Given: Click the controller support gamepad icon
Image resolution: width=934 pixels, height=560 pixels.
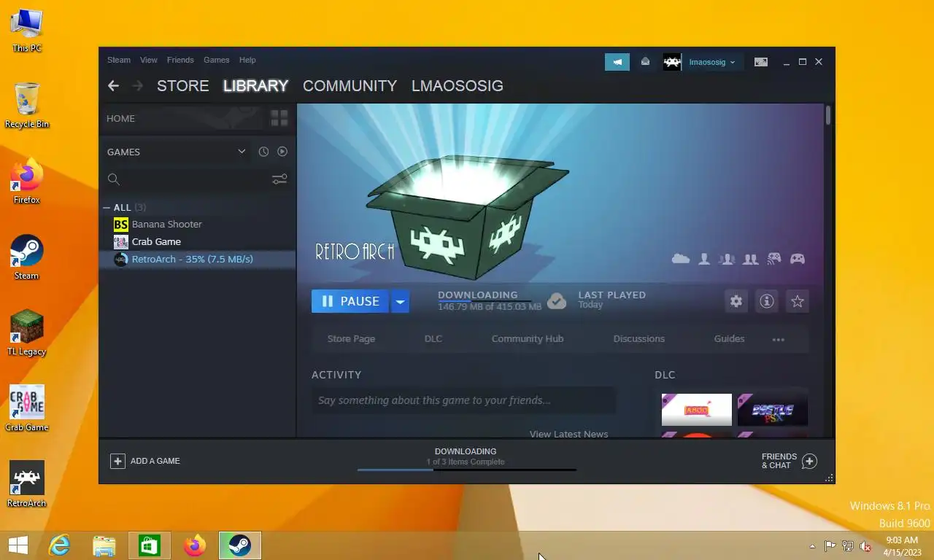Looking at the screenshot, I should [798, 259].
